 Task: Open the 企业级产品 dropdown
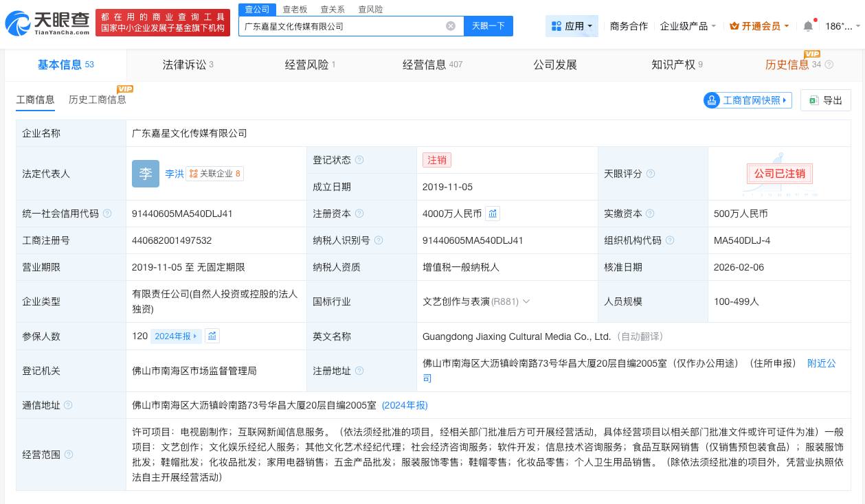(x=686, y=25)
